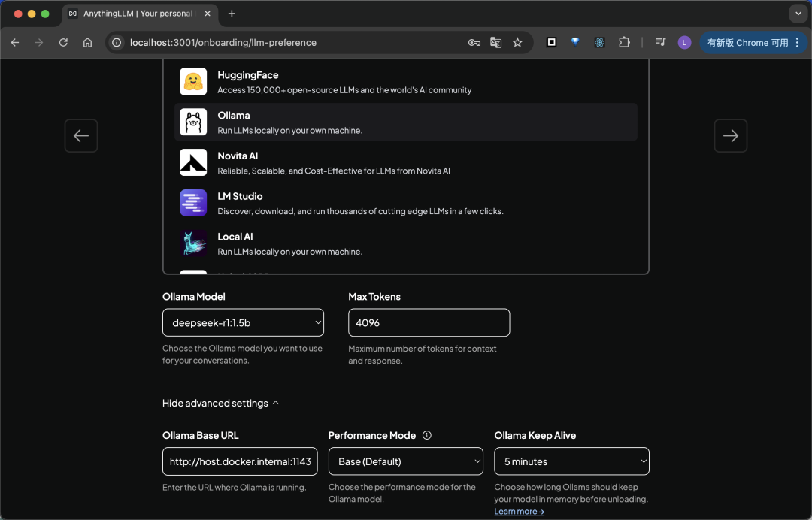Screen dimensions: 812x520
Task: Click the browser address bar URL
Action: point(223,42)
